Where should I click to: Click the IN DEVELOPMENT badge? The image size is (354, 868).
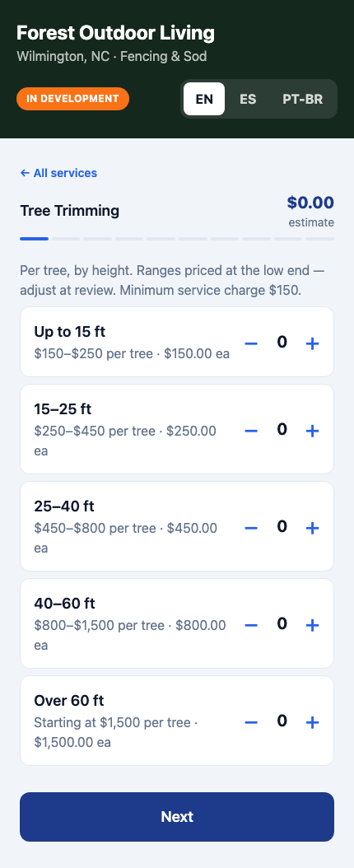[73, 99]
